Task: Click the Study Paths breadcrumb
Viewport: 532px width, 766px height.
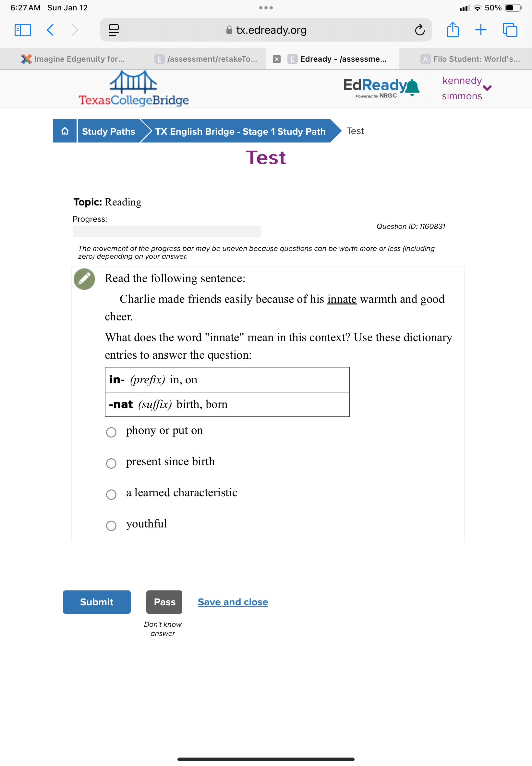Action: coord(108,131)
